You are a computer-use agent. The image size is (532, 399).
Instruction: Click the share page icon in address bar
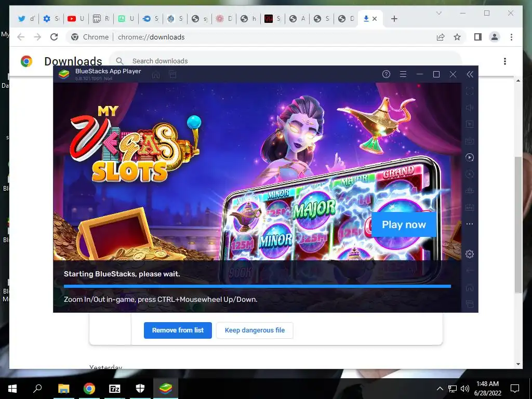point(441,37)
